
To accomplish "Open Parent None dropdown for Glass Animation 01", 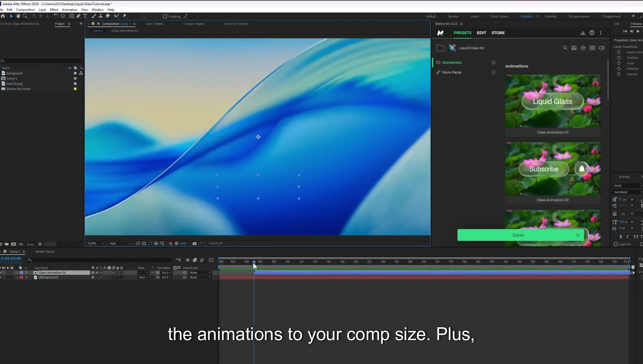I will 200,273.
